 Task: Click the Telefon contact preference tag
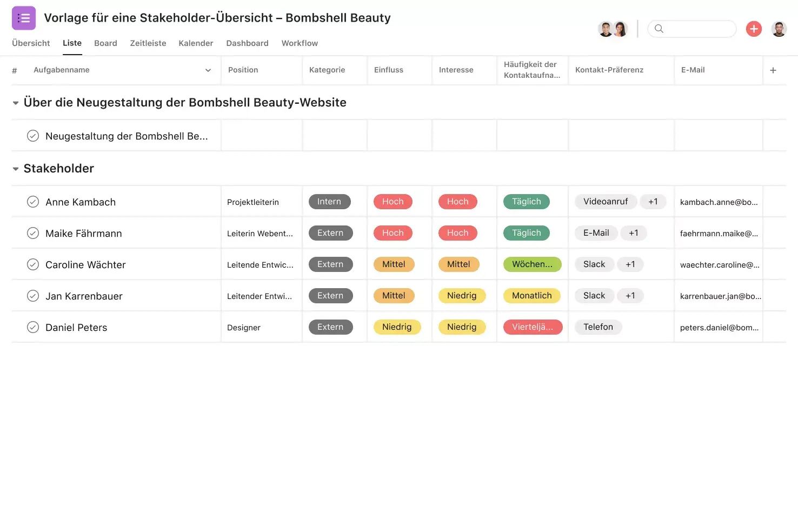(x=598, y=327)
